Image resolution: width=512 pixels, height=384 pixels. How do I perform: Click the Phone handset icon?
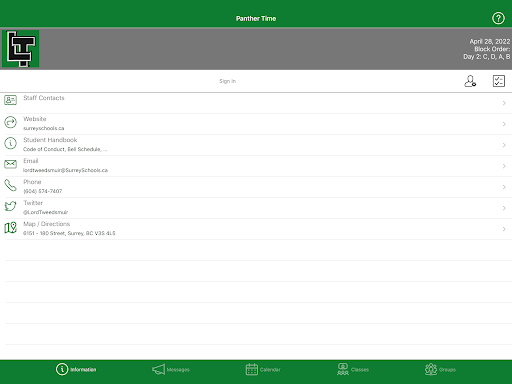click(10, 185)
